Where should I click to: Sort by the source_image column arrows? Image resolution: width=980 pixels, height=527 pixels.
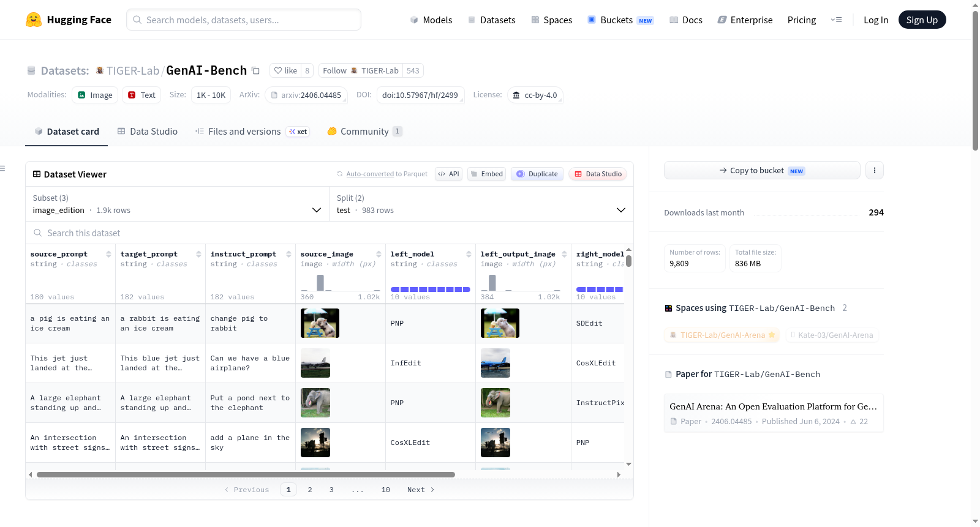click(x=379, y=254)
